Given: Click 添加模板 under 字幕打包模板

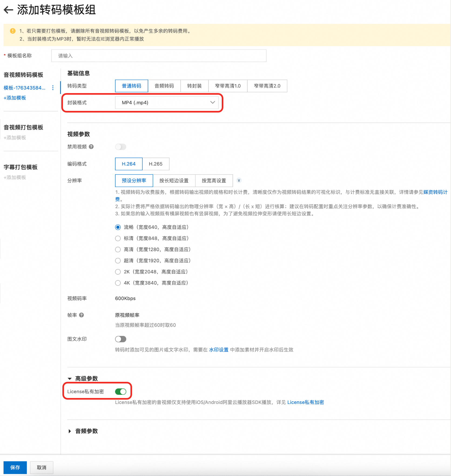Looking at the screenshot, I should [x=15, y=177].
